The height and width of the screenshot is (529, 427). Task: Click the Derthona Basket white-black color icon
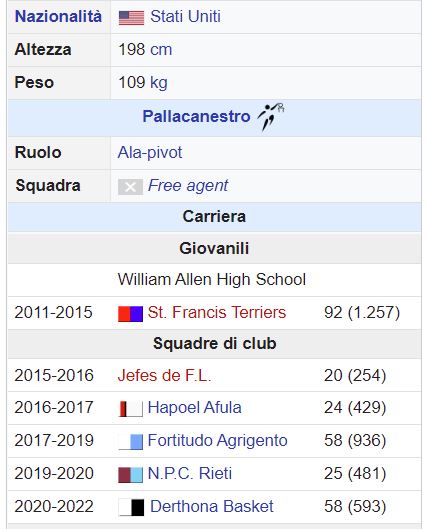(131, 507)
